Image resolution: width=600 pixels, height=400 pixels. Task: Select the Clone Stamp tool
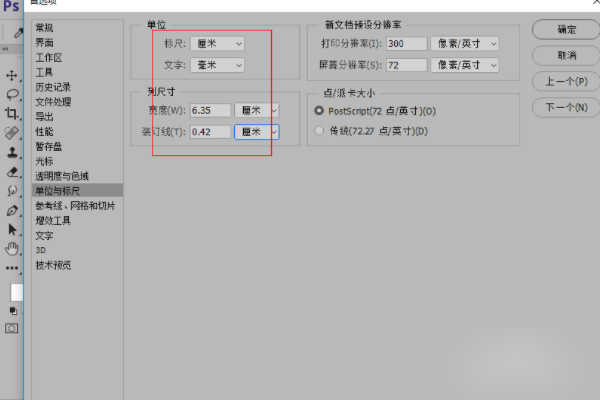click(x=12, y=152)
